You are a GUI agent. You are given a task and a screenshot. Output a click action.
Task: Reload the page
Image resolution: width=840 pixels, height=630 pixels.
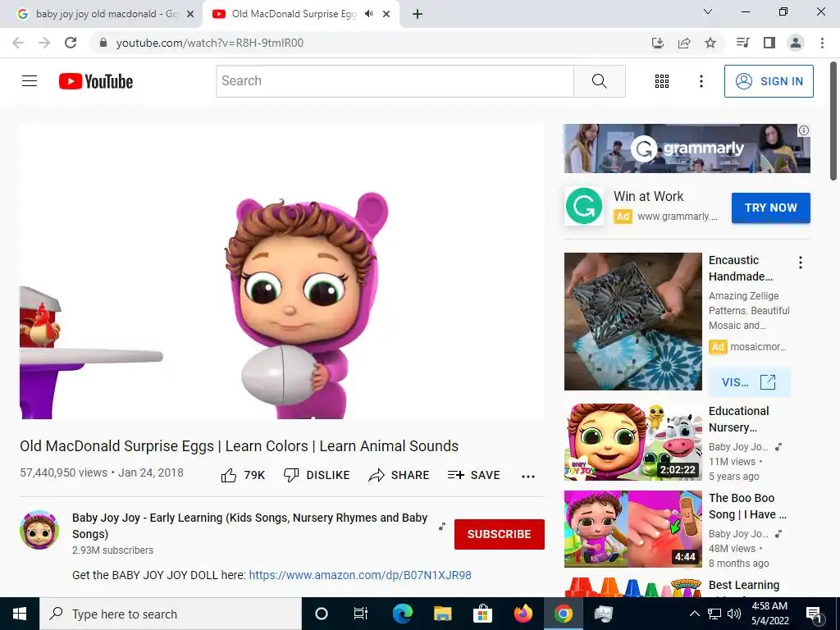[x=71, y=43]
